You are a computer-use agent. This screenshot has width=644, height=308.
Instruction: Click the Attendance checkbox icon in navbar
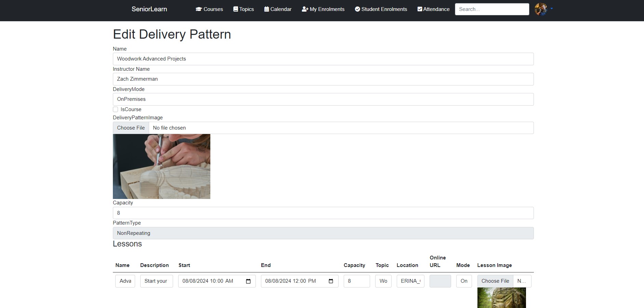point(420,9)
